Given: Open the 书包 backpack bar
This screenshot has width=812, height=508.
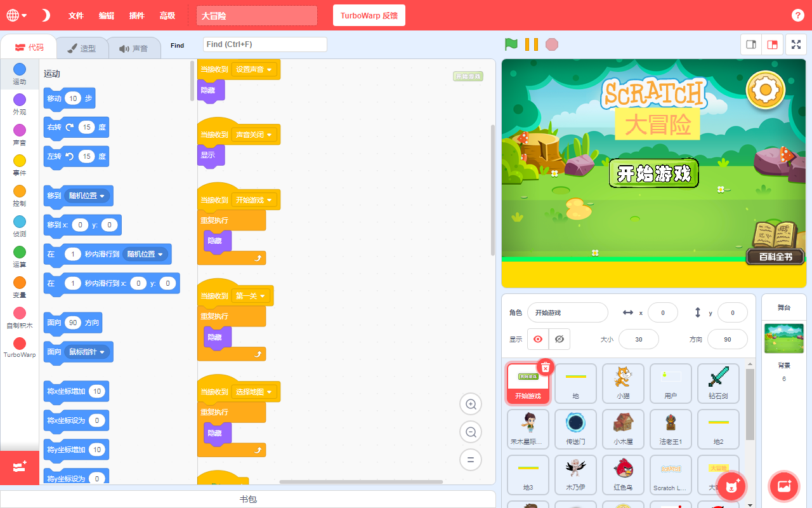Looking at the screenshot, I should 248,499.
